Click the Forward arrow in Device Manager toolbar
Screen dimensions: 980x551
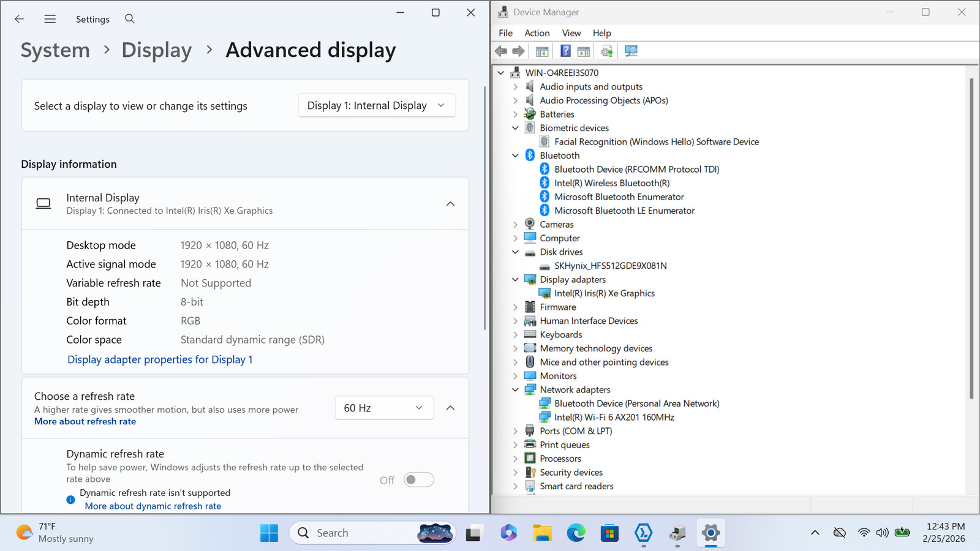coord(518,51)
